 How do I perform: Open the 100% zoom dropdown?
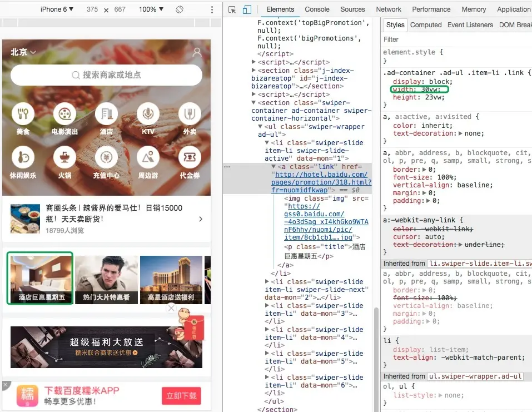(151, 9)
